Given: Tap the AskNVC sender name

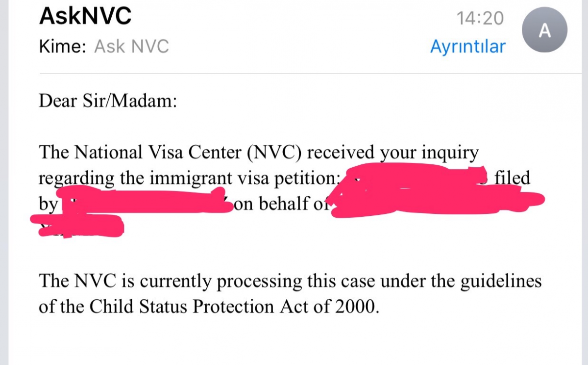Looking at the screenshot, I should [85, 16].
